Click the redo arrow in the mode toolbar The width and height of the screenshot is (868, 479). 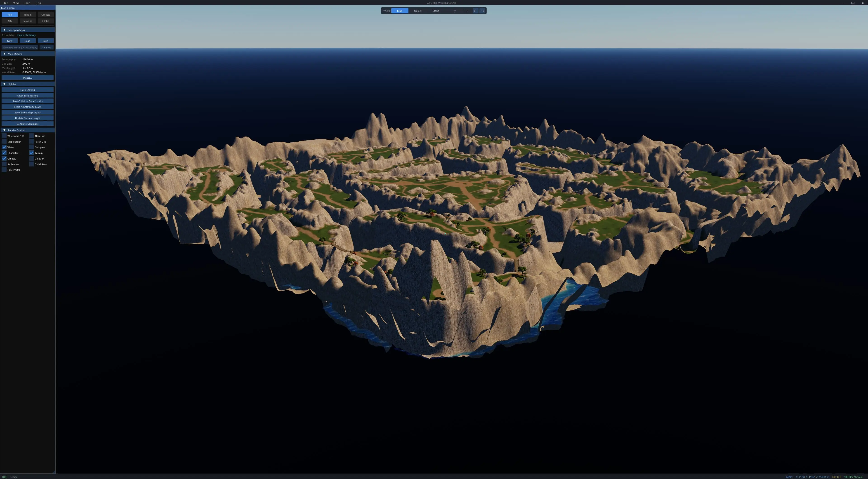[482, 11]
